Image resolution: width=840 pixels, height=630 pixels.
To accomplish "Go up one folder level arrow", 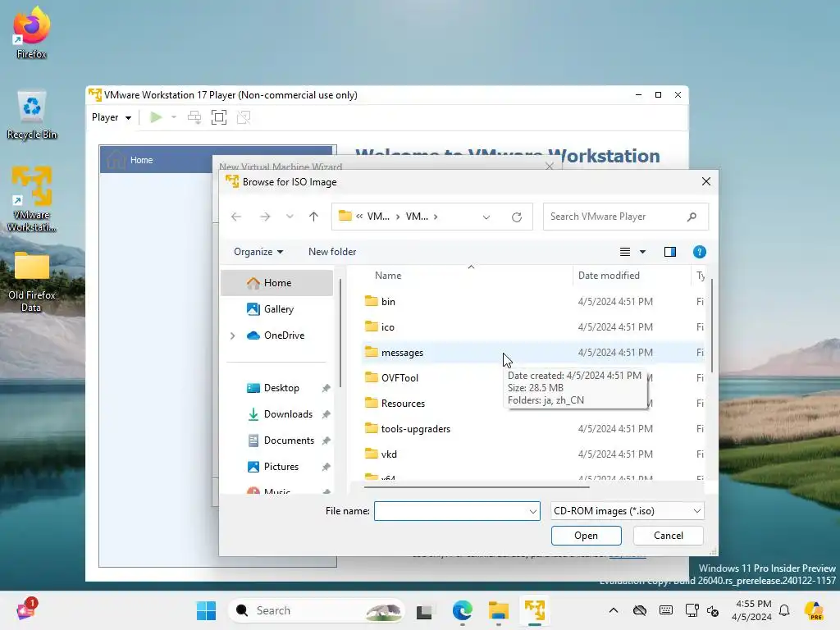I will 314,217.
